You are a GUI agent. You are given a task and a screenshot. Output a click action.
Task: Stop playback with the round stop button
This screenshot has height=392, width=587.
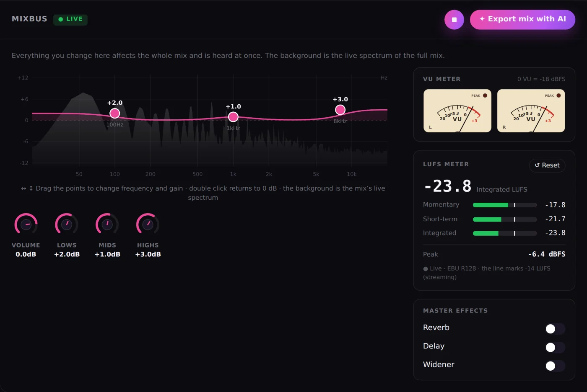click(x=454, y=20)
